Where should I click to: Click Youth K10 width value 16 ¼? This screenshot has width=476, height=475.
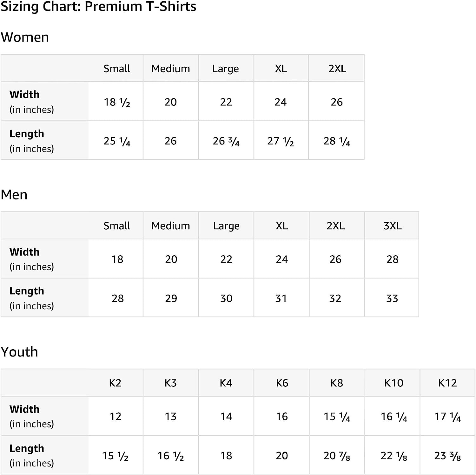pos(394,417)
